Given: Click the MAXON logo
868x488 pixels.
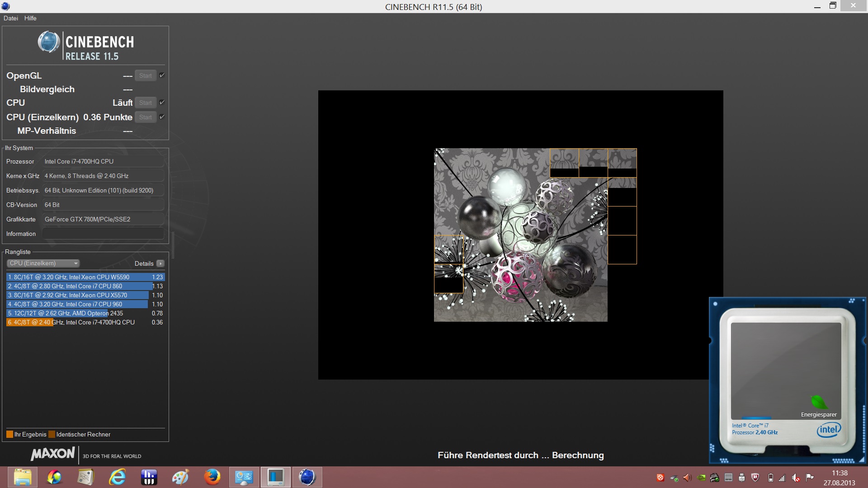Looking at the screenshot, I should click(53, 454).
